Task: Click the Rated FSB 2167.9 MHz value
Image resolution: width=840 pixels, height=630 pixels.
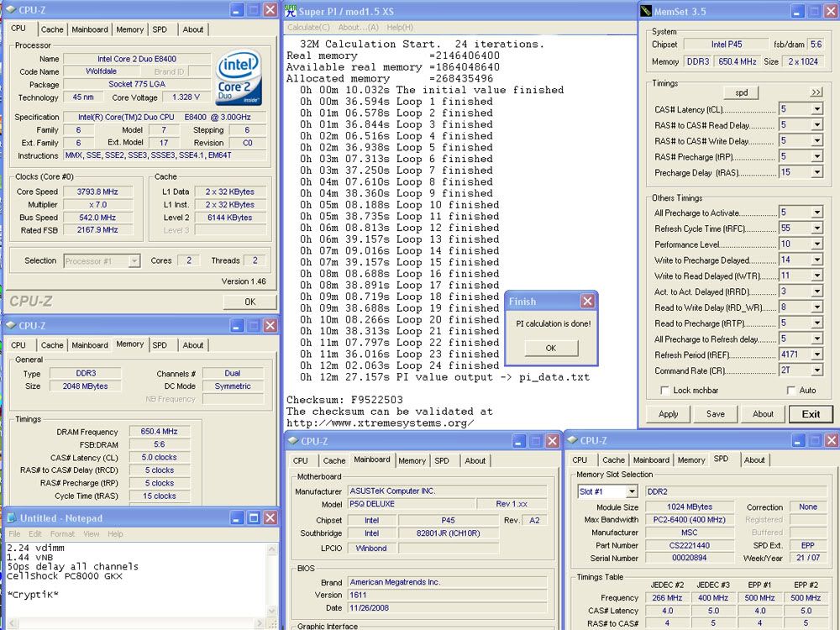Action: coord(97,230)
